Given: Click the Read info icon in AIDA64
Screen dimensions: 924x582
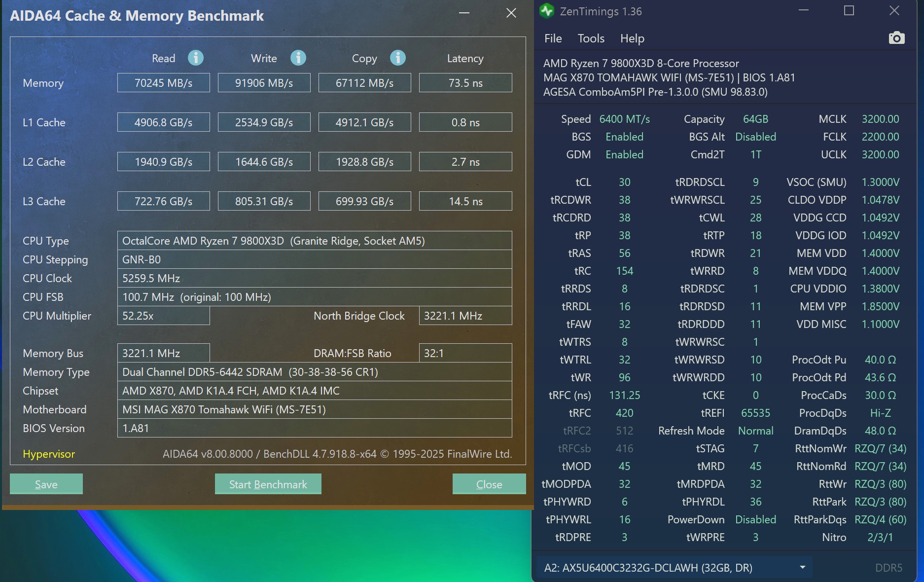Looking at the screenshot, I should pyautogui.click(x=196, y=58).
